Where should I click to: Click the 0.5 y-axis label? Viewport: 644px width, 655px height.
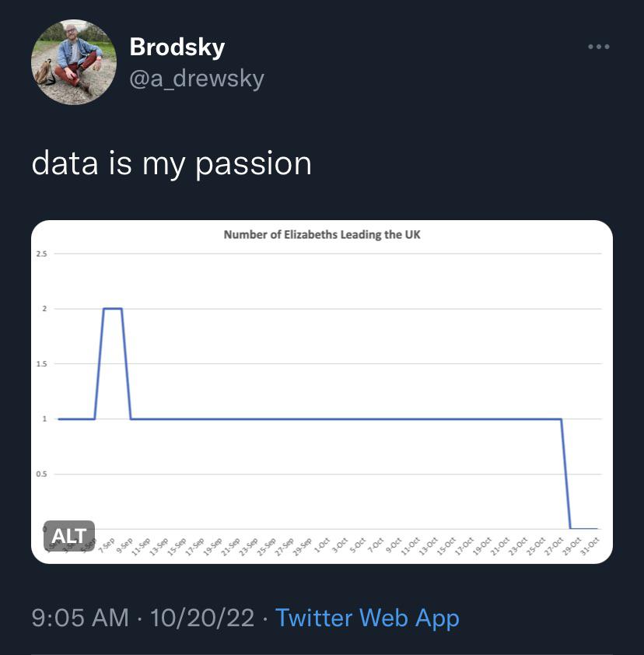tap(41, 474)
